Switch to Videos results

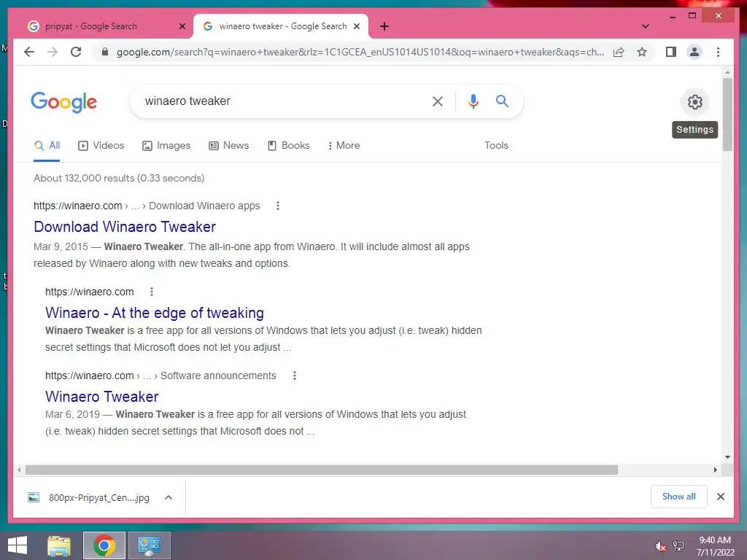[101, 145]
